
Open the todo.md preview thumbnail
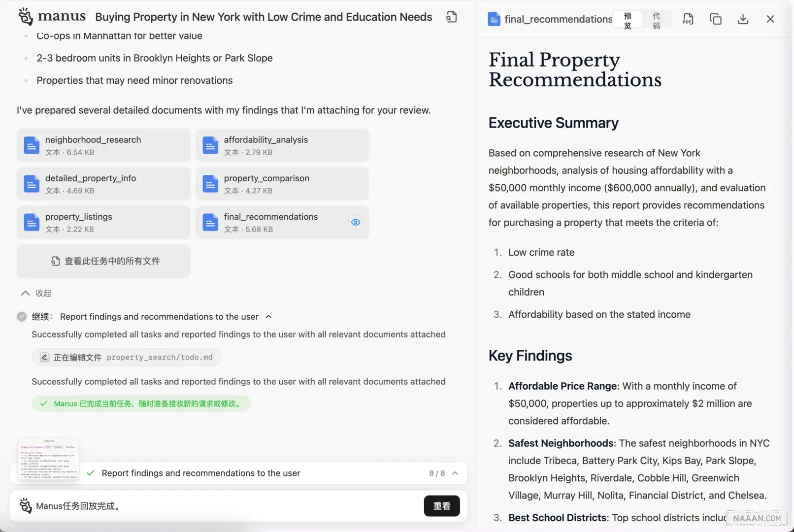click(48, 459)
